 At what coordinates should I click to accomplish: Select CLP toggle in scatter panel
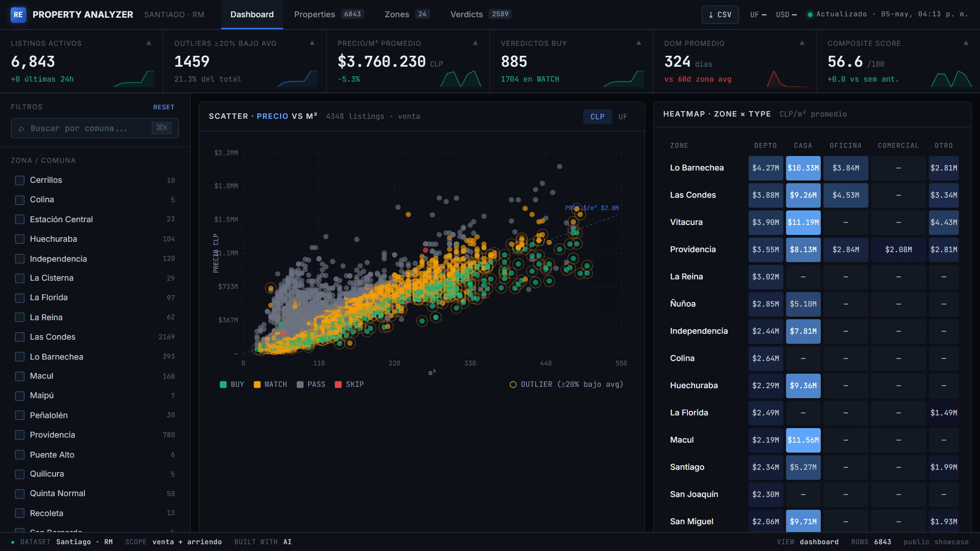click(597, 117)
